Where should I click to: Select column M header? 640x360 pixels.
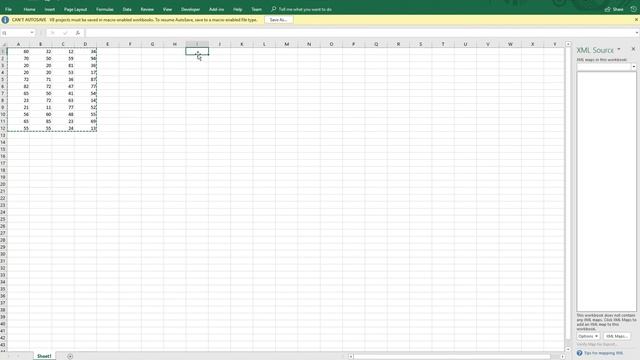pyautogui.click(x=287, y=44)
